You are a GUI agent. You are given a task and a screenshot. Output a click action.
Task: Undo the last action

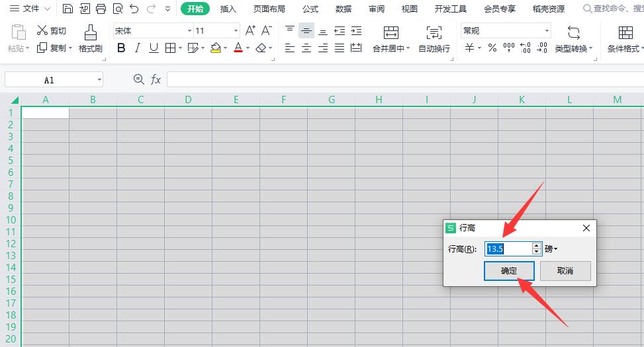134,9
